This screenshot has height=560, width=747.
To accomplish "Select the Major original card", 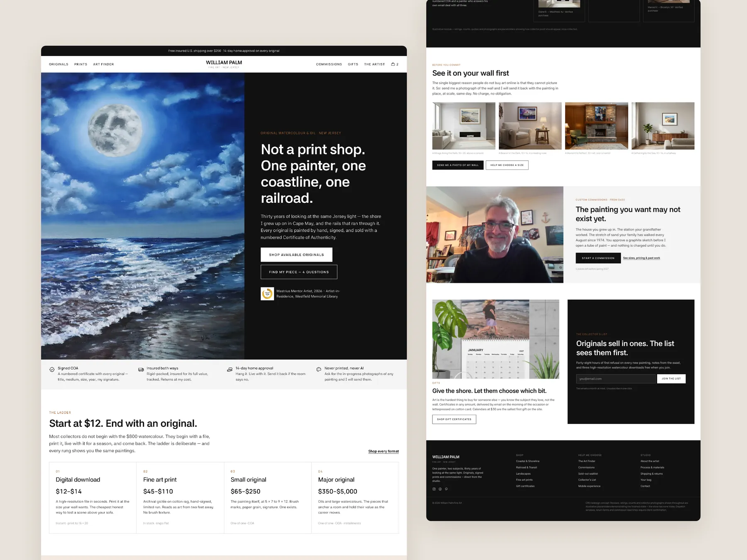I will point(355,498).
